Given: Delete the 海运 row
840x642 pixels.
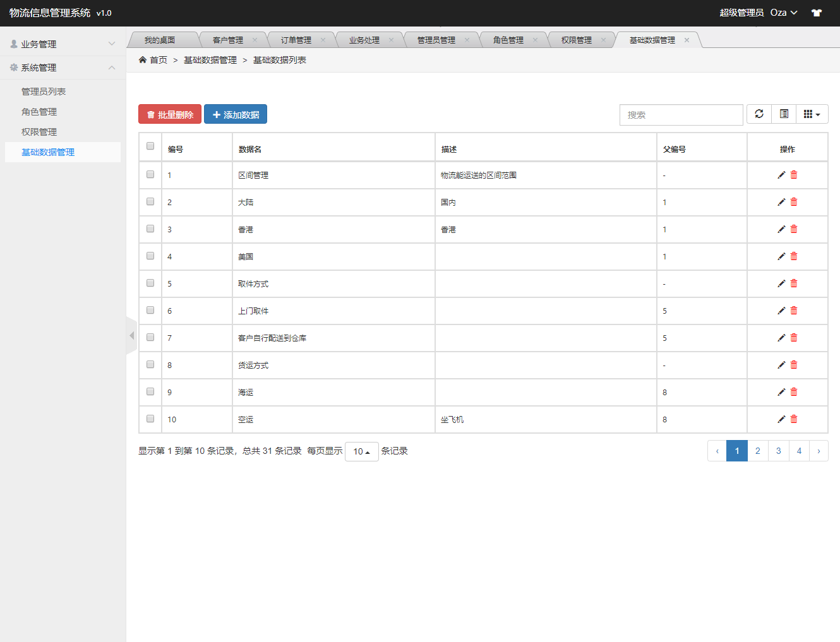Looking at the screenshot, I should (x=794, y=392).
